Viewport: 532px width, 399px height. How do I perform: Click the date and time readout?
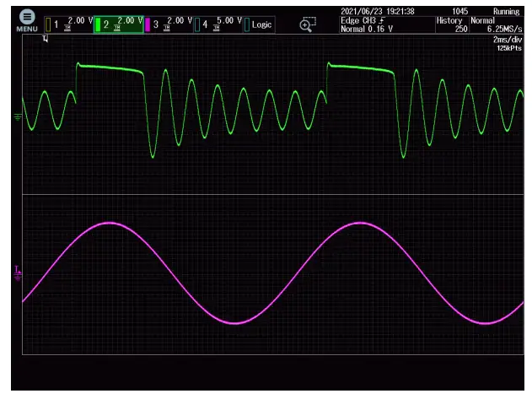(377, 12)
